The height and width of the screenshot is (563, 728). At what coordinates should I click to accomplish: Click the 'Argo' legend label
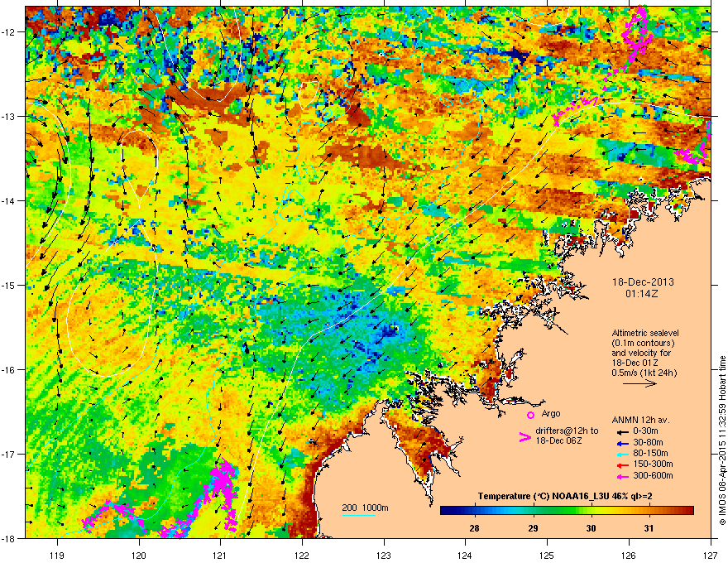(551, 413)
